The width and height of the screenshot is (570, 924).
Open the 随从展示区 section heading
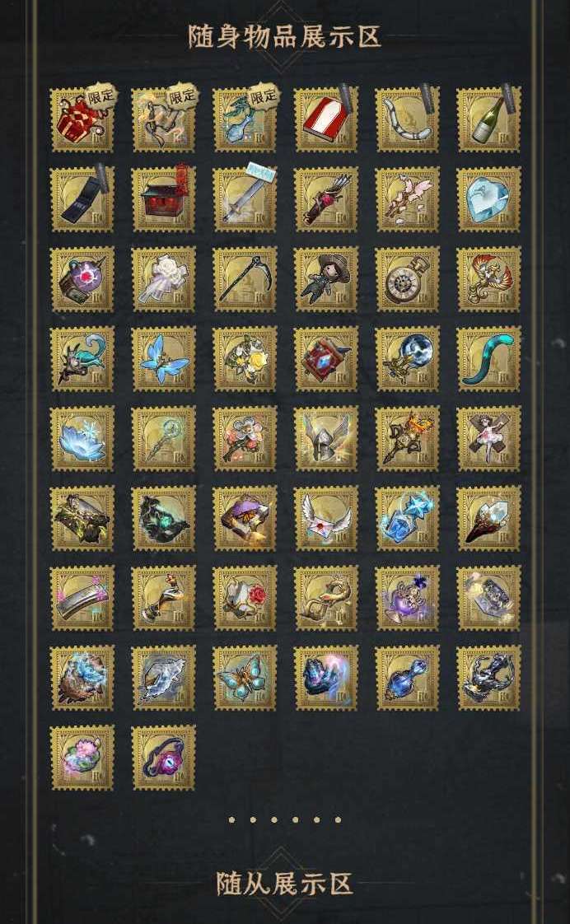285,884
